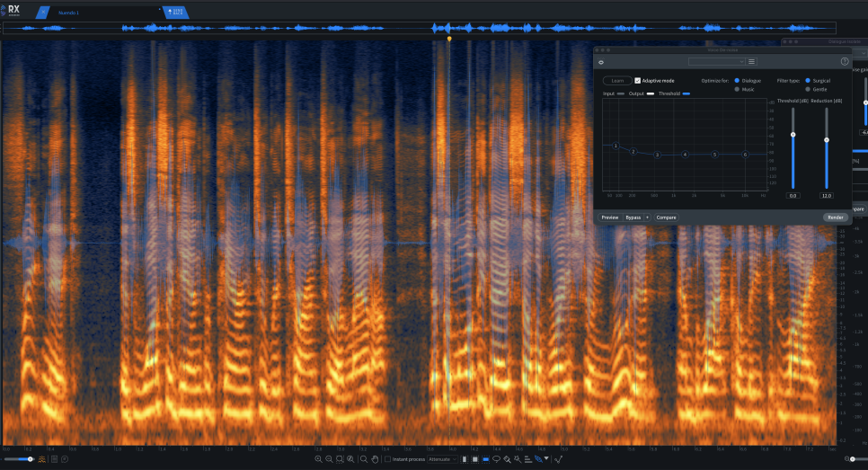This screenshot has height=470, width=868.
Task: Select threshold curve node 1
Action: click(616, 146)
